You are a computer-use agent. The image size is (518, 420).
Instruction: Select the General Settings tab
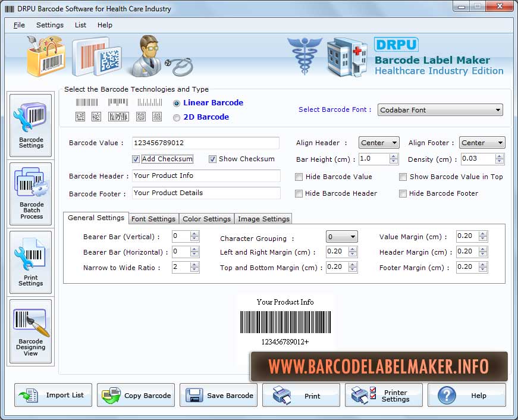point(96,218)
